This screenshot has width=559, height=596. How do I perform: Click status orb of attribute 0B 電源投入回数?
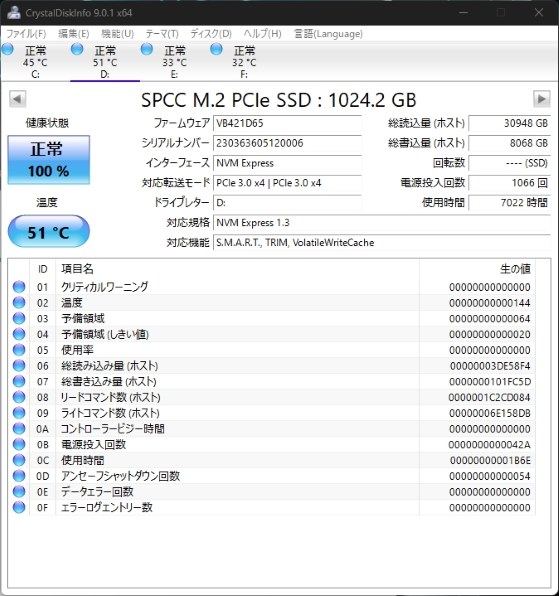tap(19, 444)
